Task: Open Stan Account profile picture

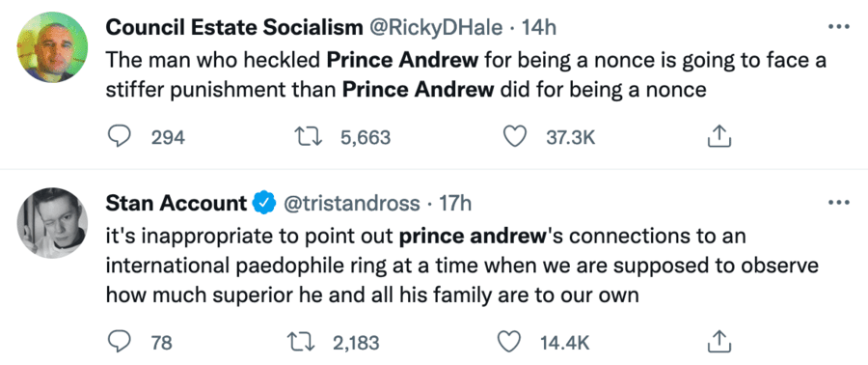Action: 53,223
